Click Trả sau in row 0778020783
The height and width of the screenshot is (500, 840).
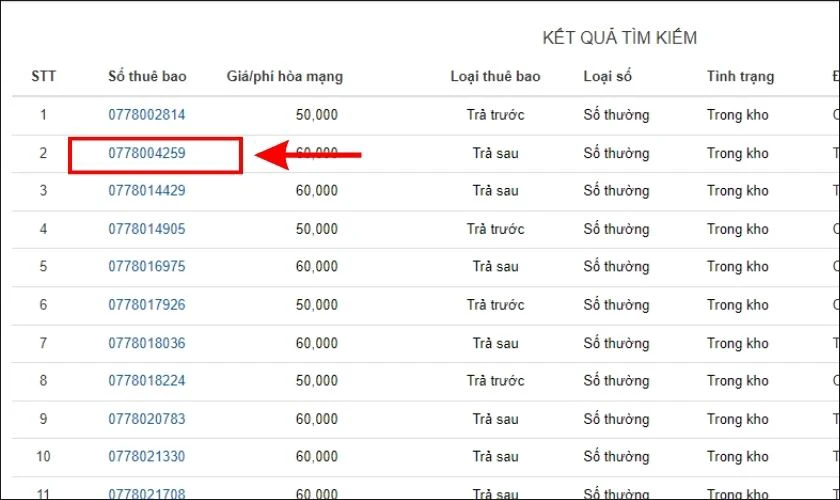pos(496,419)
